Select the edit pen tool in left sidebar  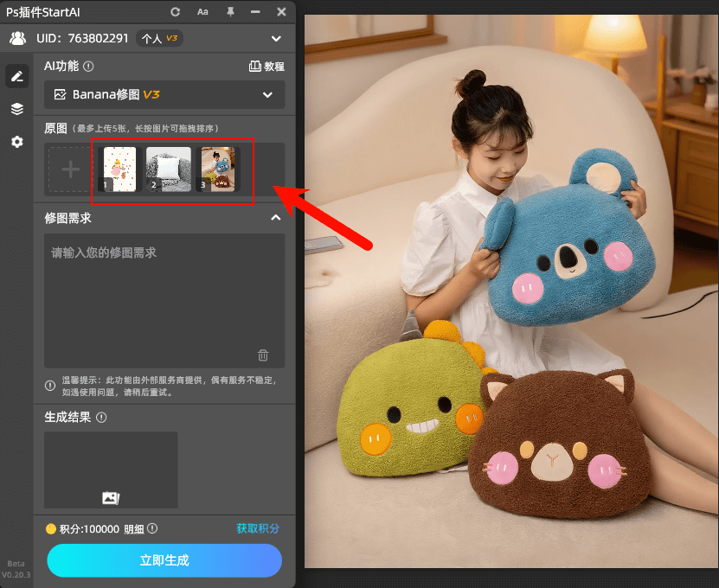point(16,76)
